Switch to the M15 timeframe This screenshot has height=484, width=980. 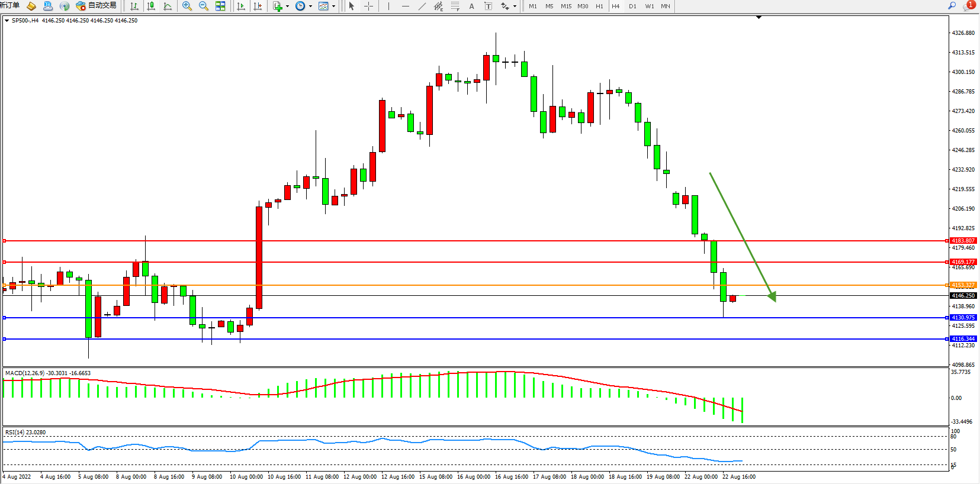point(566,6)
